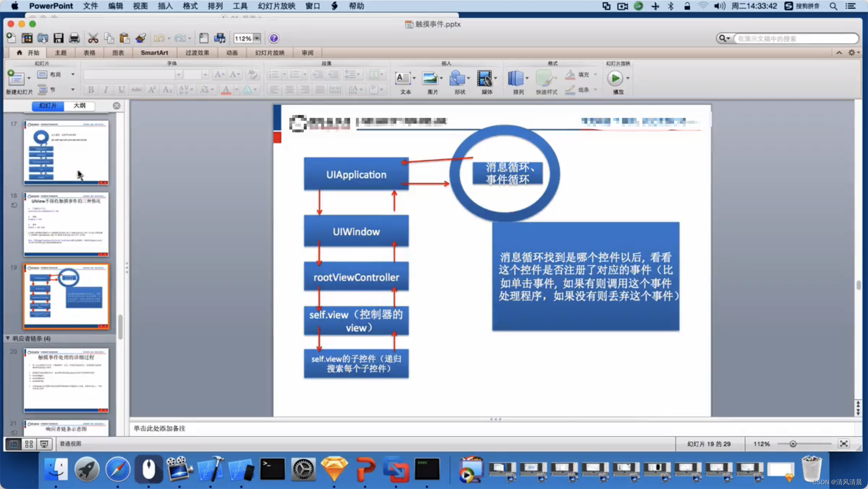Screen dimensions: 868x489
Task: Click the fit-to-window icon beside zoom slider
Action: tap(844, 444)
